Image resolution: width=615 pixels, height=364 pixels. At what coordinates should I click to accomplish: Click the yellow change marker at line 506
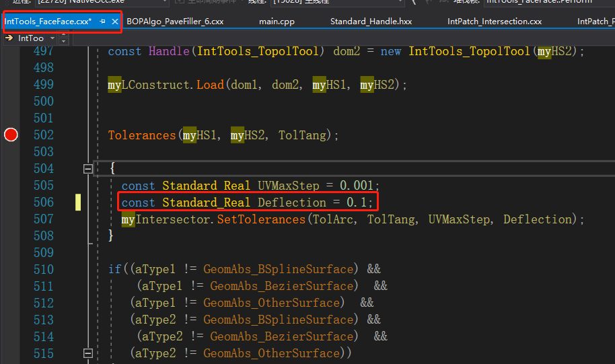[78, 203]
